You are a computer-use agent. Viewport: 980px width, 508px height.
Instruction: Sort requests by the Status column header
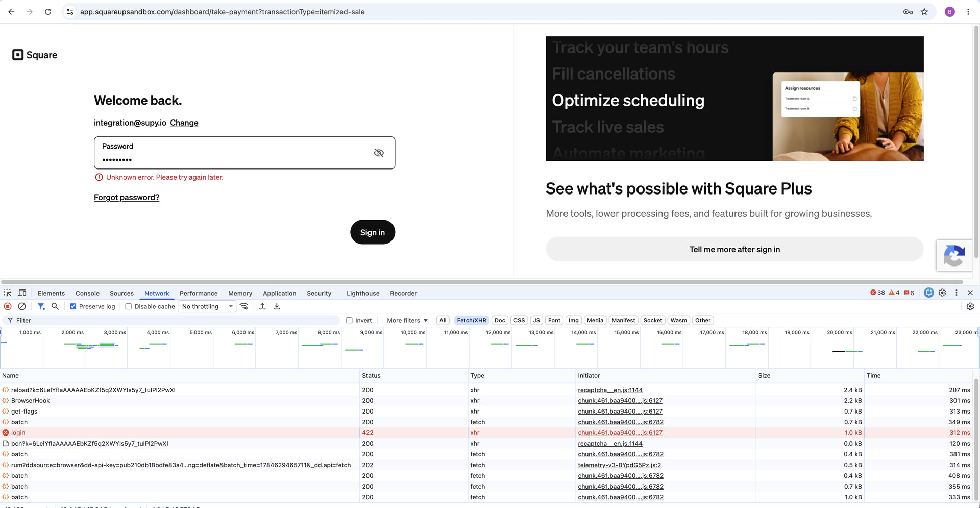point(414,375)
